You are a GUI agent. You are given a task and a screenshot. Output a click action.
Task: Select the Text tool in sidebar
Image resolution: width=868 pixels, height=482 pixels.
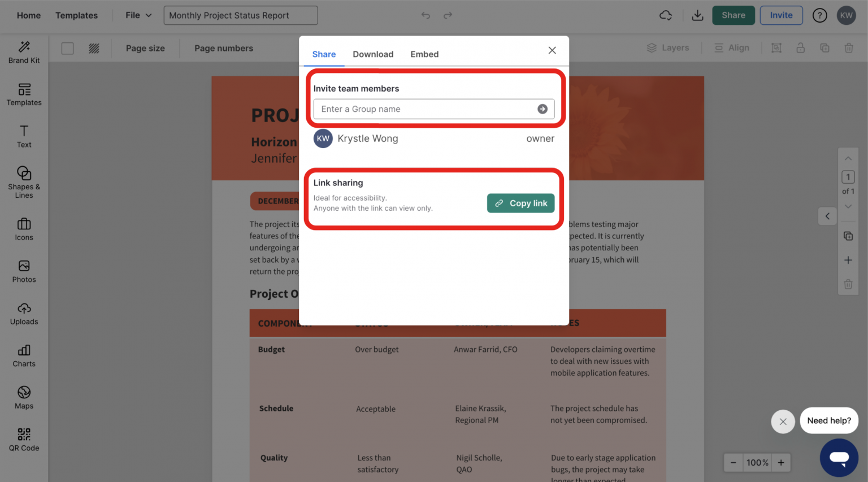click(24, 137)
